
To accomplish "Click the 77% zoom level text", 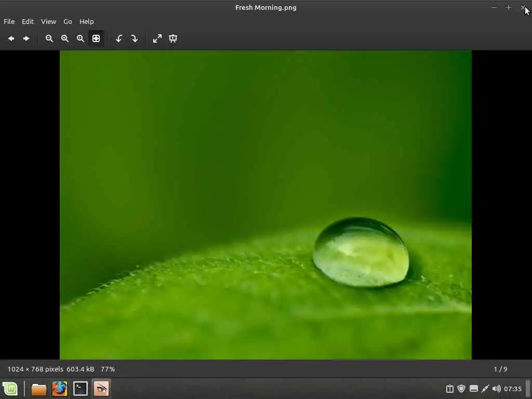I will pos(108,369).
